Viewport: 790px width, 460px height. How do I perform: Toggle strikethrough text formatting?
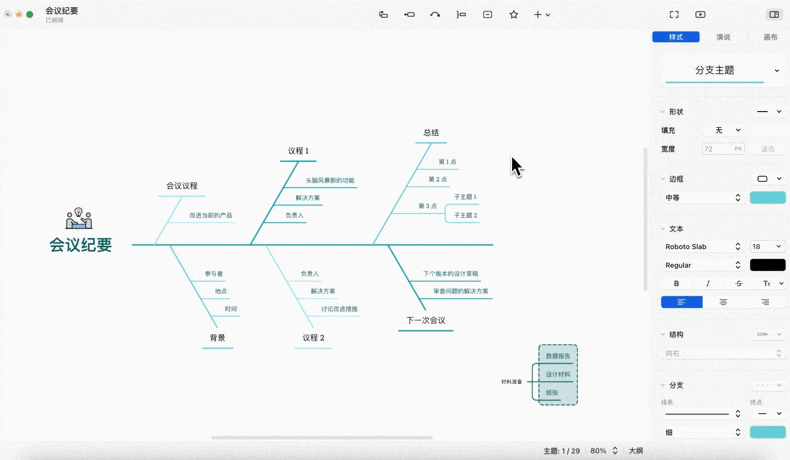point(739,284)
